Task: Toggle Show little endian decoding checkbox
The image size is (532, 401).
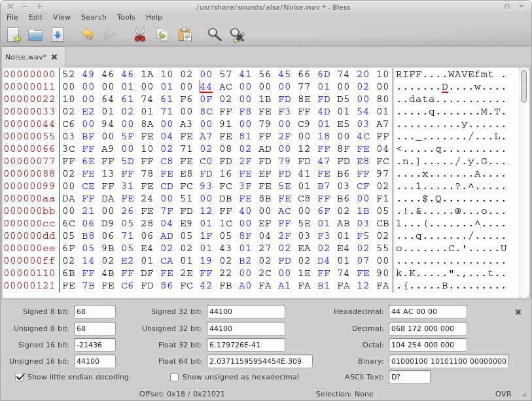Action: (x=20, y=377)
